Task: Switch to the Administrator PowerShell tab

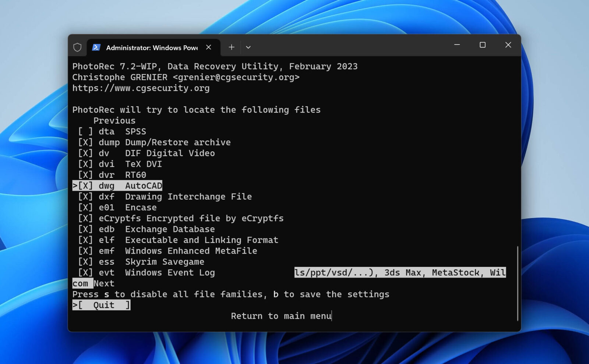Action: pos(151,47)
